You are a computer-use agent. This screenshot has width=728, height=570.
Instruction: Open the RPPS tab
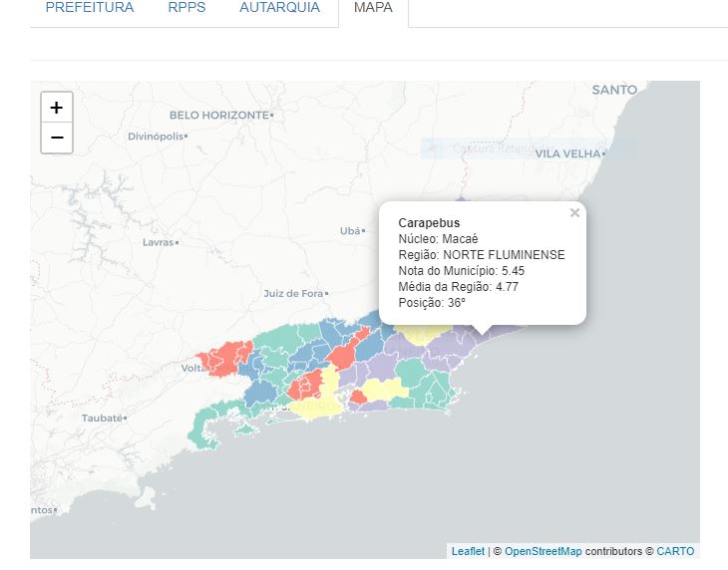point(186,8)
